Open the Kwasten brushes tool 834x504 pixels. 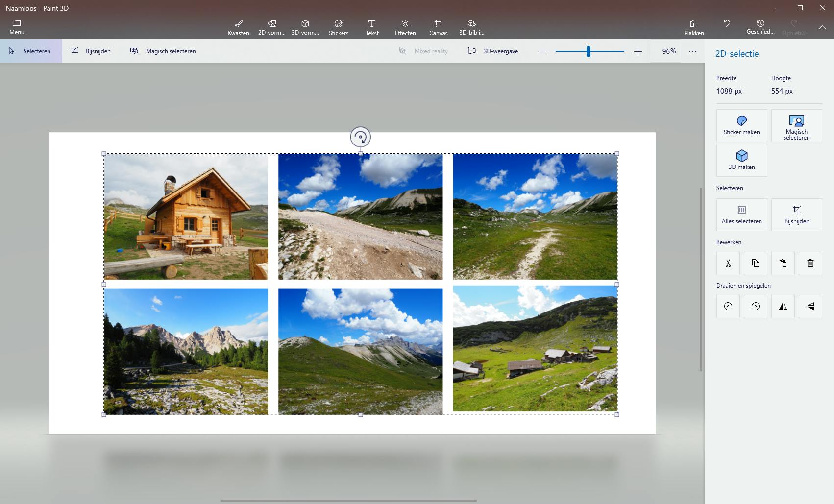coord(238,27)
